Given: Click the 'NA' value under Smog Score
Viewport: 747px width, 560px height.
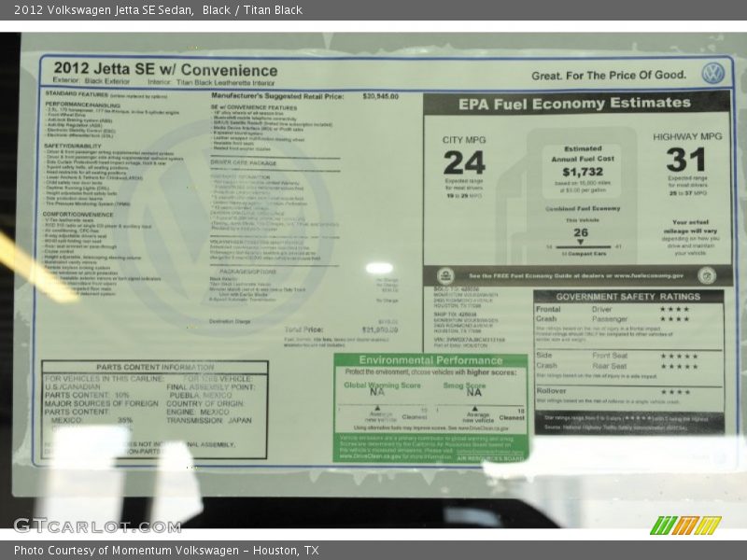Looking at the screenshot, I should [474, 392].
